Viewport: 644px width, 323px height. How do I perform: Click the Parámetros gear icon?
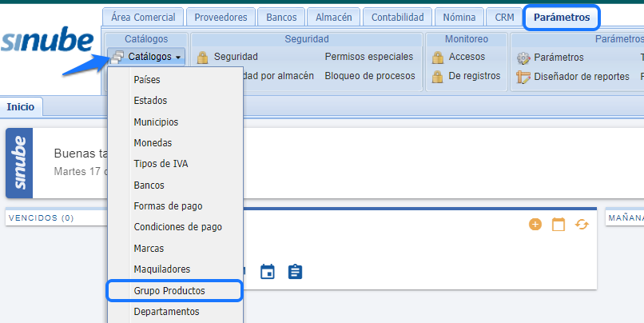[523, 58]
